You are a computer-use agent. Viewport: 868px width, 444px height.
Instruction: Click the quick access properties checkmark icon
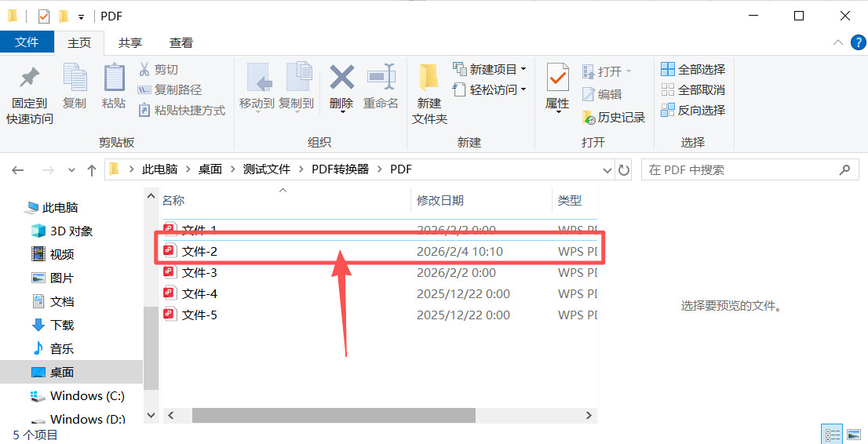[x=44, y=16]
